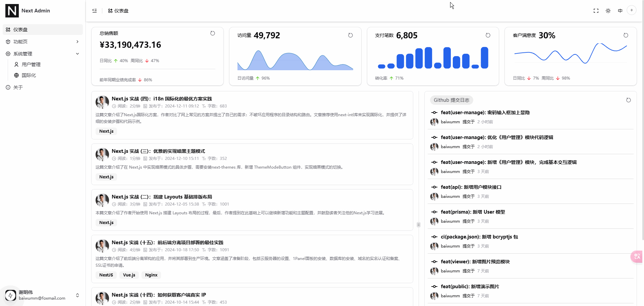The height and width of the screenshot is (306, 644).
Task: Click baiwumm avatar on the 密码输入框 commit
Action: coord(434,122)
